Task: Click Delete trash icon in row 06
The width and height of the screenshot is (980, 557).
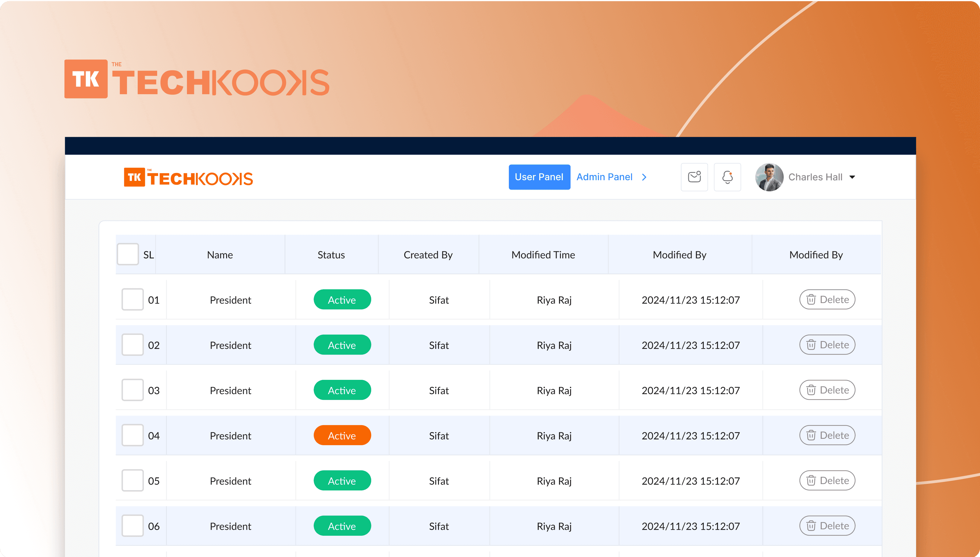Action: (x=811, y=526)
